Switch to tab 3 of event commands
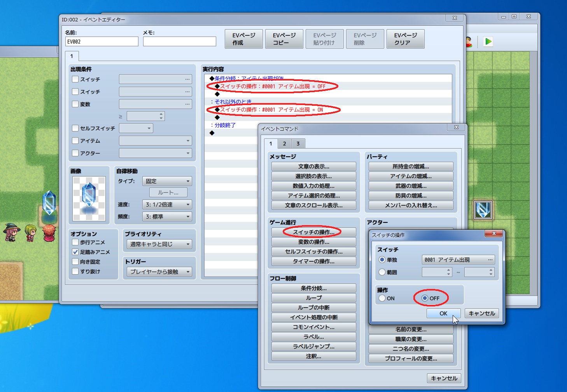This screenshot has height=392, width=567. [298, 144]
